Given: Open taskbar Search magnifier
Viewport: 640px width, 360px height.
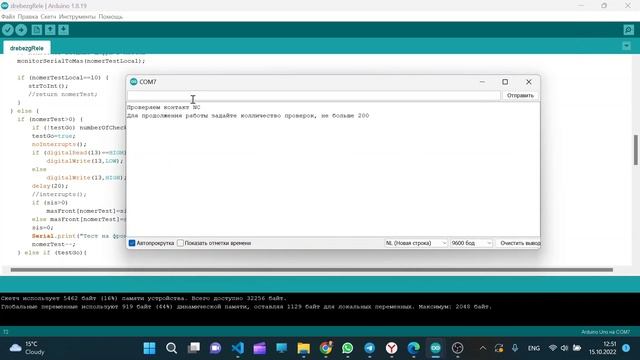Looking at the screenshot, I should click(171, 348).
